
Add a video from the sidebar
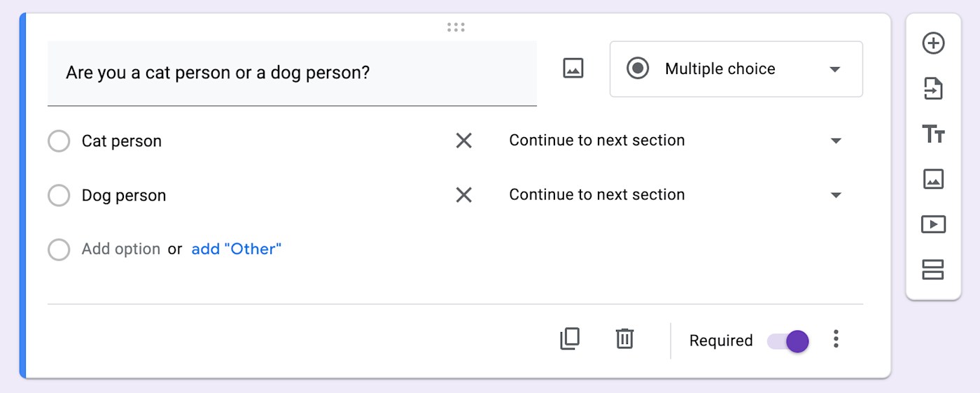click(x=933, y=224)
